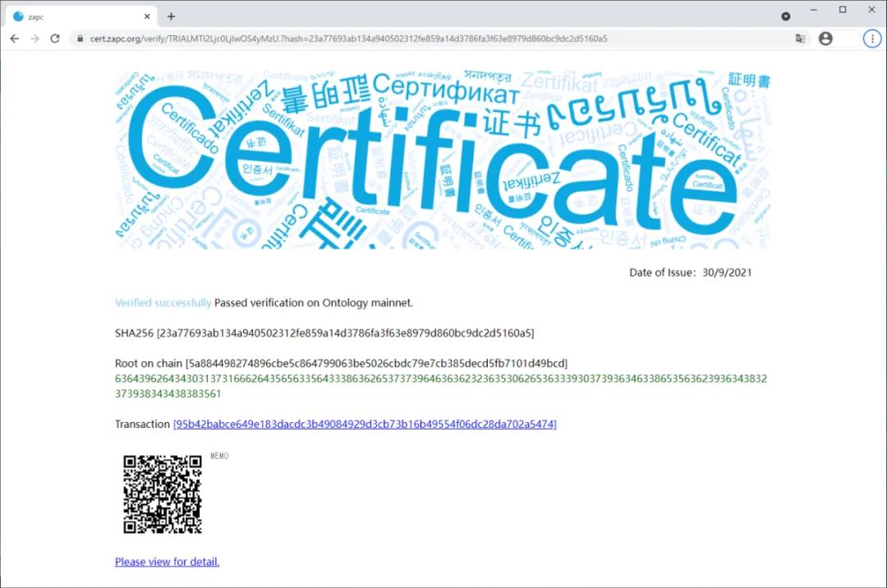Follow the "Please view for detail." link
The height and width of the screenshot is (588, 887).
pyautogui.click(x=167, y=562)
